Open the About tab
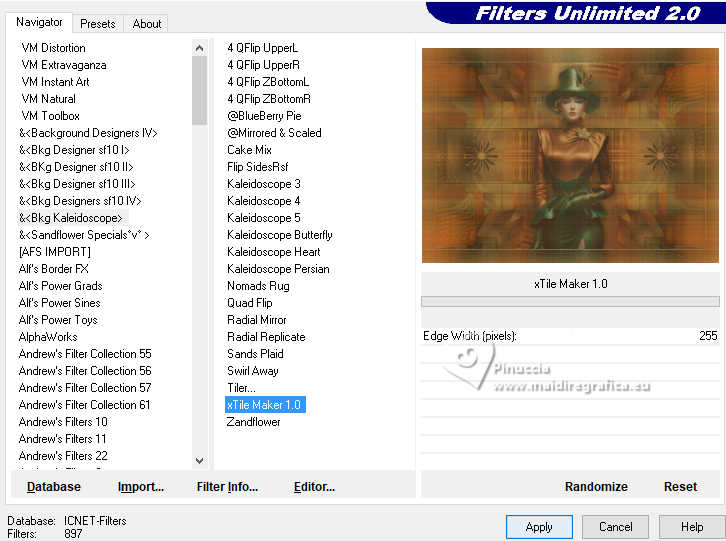726x541 pixels. pos(147,24)
